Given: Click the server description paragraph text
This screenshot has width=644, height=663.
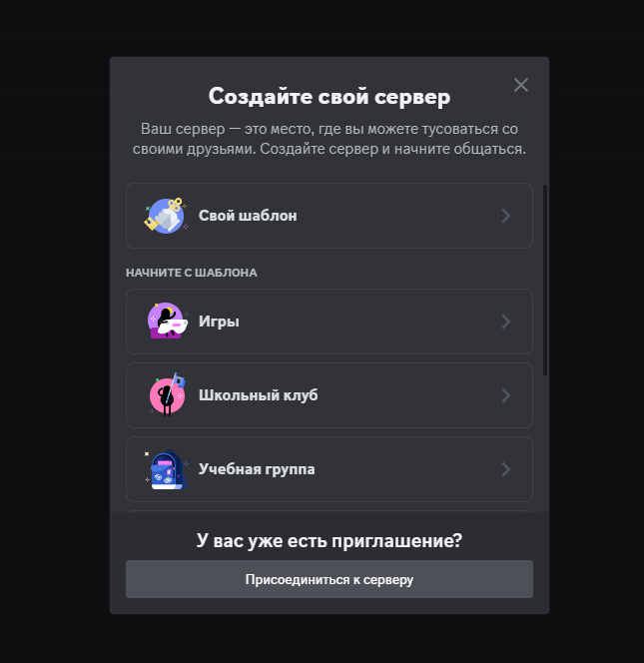Looking at the screenshot, I should [329, 139].
